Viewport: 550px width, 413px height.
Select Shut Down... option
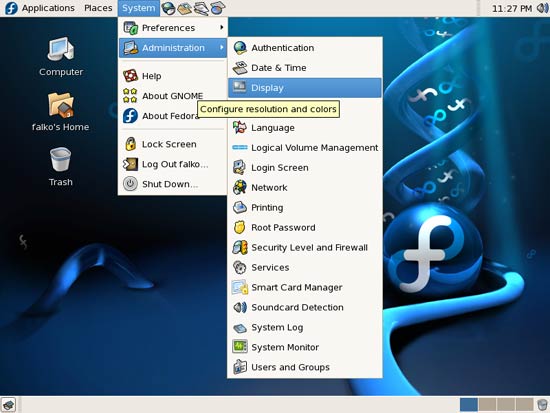pyautogui.click(x=173, y=184)
